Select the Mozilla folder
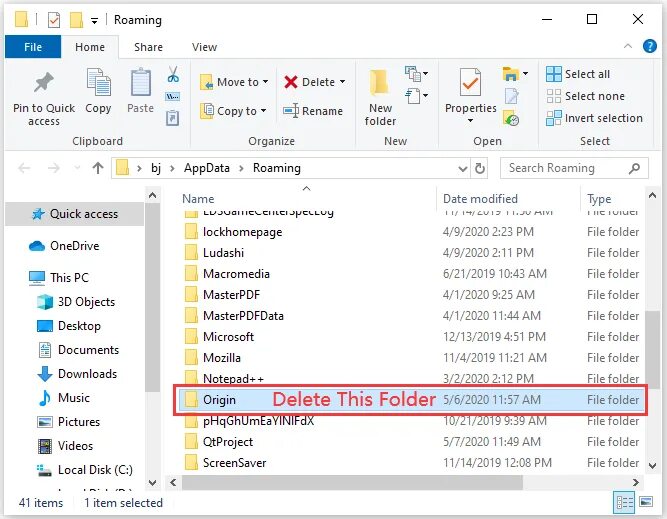667x519 pixels. point(222,358)
